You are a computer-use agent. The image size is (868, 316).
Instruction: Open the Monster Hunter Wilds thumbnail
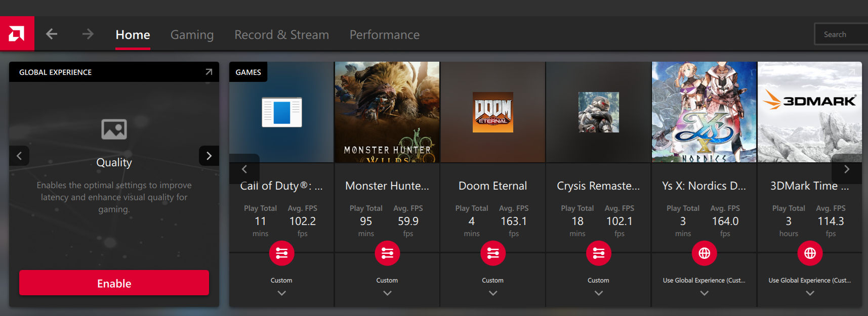pyautogui.click(x=387, y=112)
